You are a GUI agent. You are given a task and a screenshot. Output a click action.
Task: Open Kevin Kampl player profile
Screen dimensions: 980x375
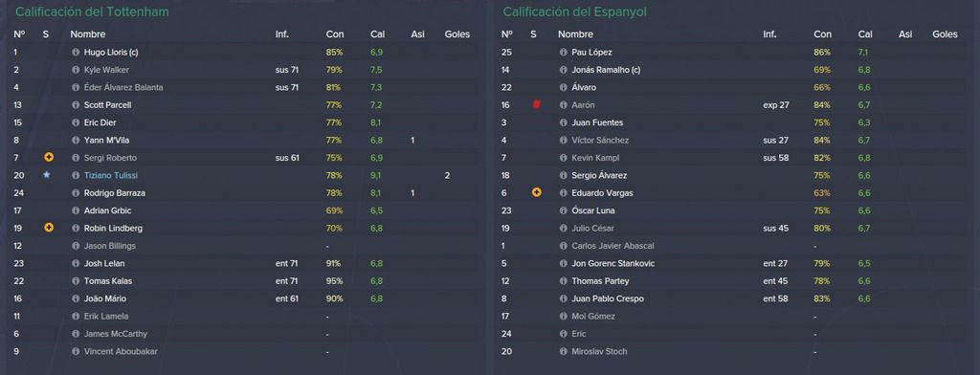(595, 158)
